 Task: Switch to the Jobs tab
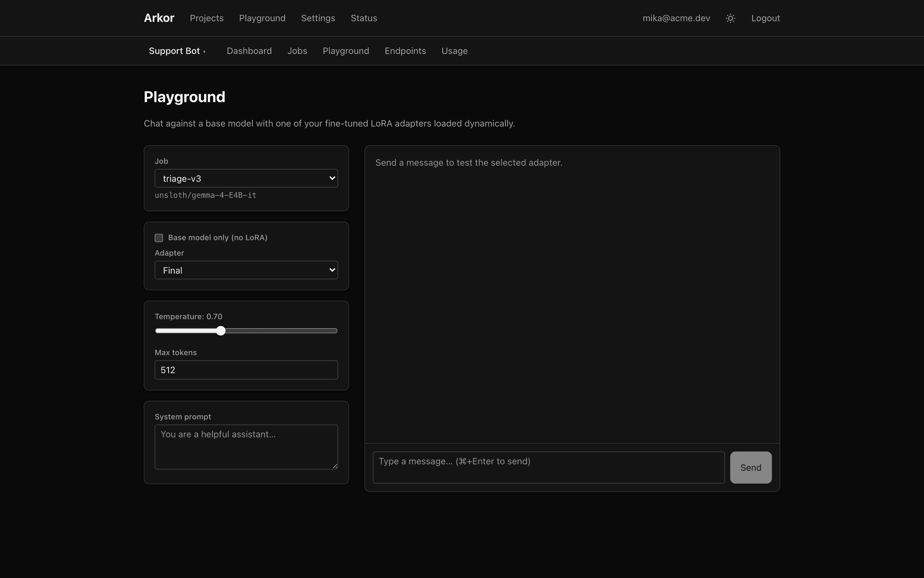tap(297, 51)
